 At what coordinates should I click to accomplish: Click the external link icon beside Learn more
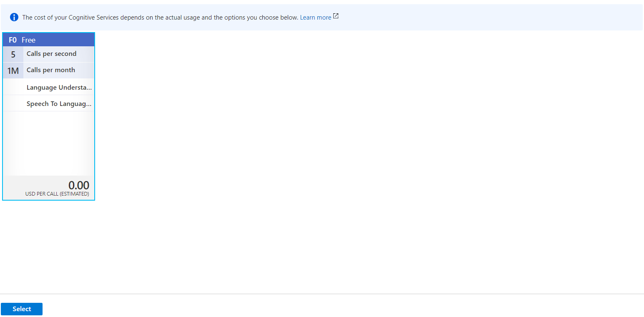click(336, 16)
